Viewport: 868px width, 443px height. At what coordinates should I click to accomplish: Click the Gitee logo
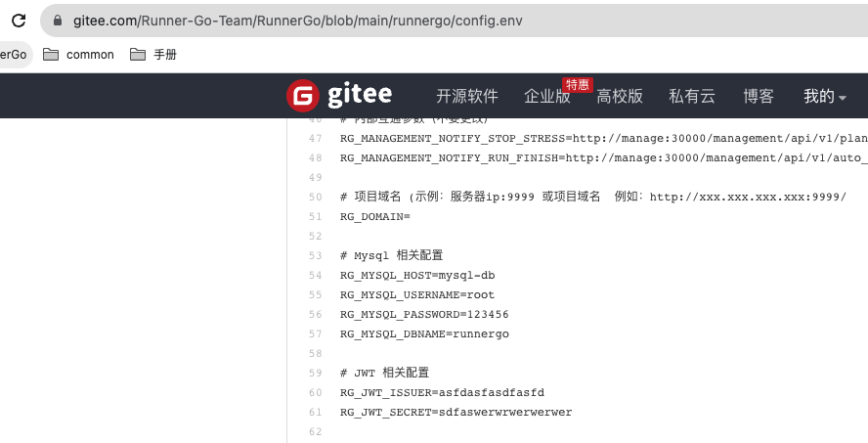coord(339,95)
